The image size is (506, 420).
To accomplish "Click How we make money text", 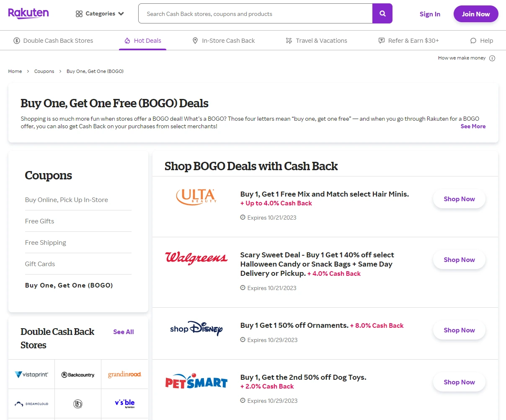I will 462,58.
